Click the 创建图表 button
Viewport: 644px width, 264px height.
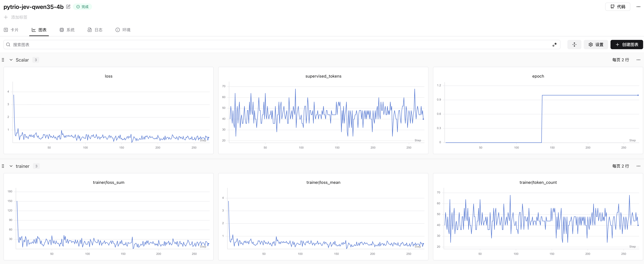(x=627, y=44)
